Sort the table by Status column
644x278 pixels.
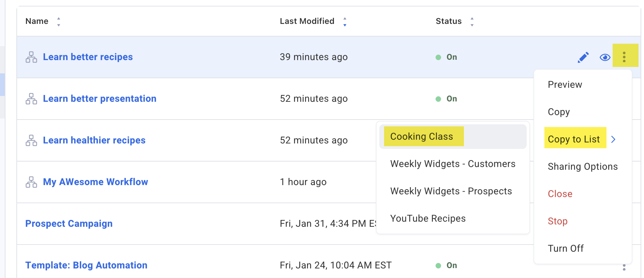472,22
